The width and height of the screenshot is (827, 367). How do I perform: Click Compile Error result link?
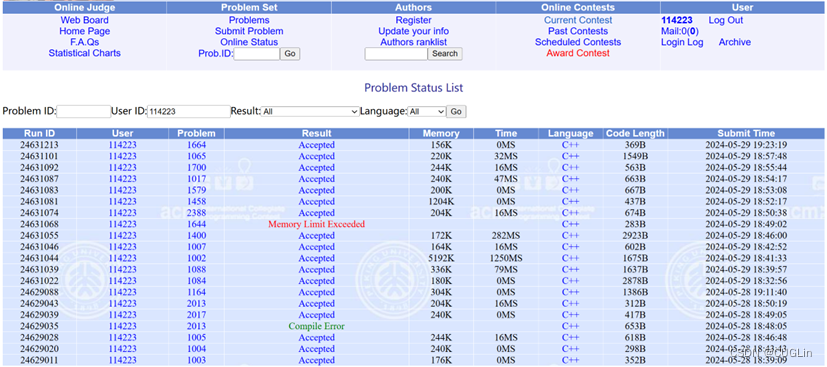tap(316, 326)
